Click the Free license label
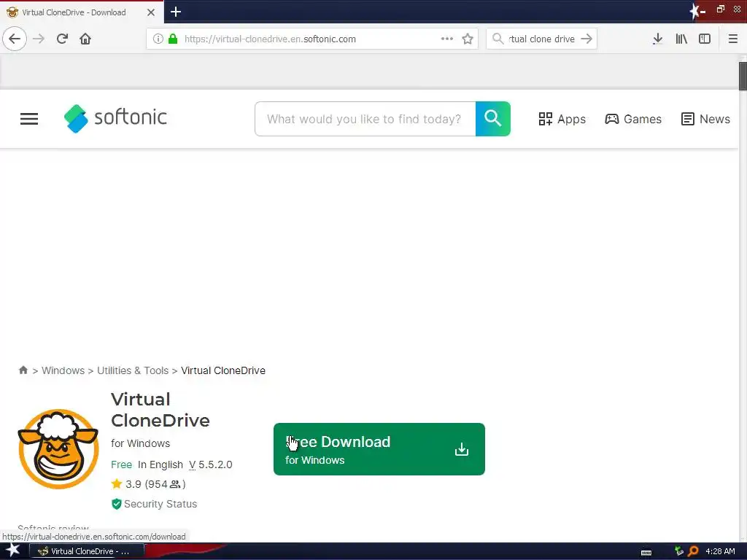This screenshot has width=747, height=560. [122, 464]
